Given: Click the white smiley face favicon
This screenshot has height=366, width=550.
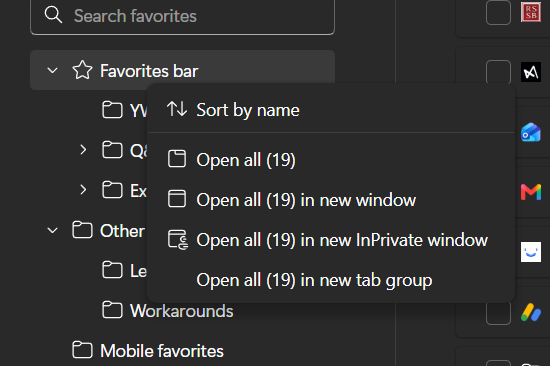Looking at the screenshot, I should pyautogui.click(x=531, y=252).
